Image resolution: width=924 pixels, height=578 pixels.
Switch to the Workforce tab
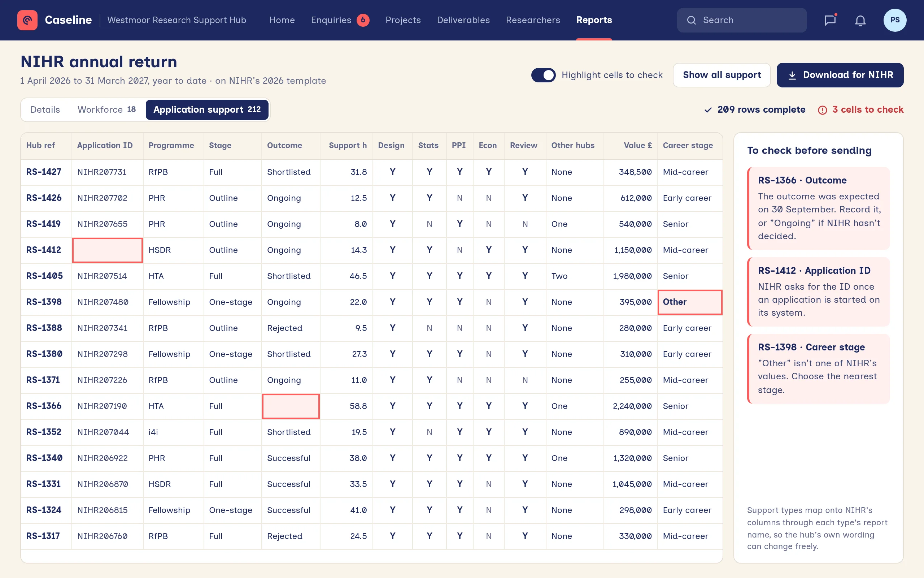[x=106, y=110]
